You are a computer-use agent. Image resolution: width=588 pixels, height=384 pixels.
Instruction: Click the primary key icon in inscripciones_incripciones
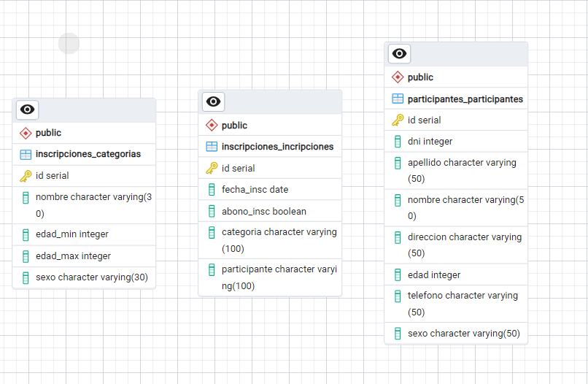(x=212, y=168)
